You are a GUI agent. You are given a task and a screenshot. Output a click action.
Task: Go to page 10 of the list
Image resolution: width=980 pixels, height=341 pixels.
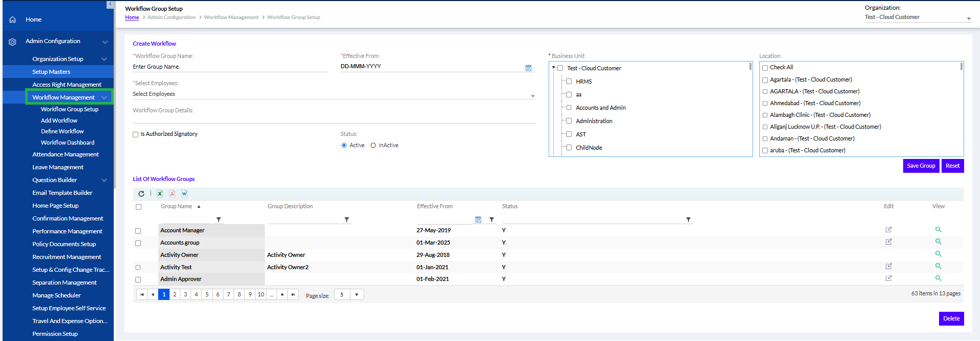pos(261,294)
